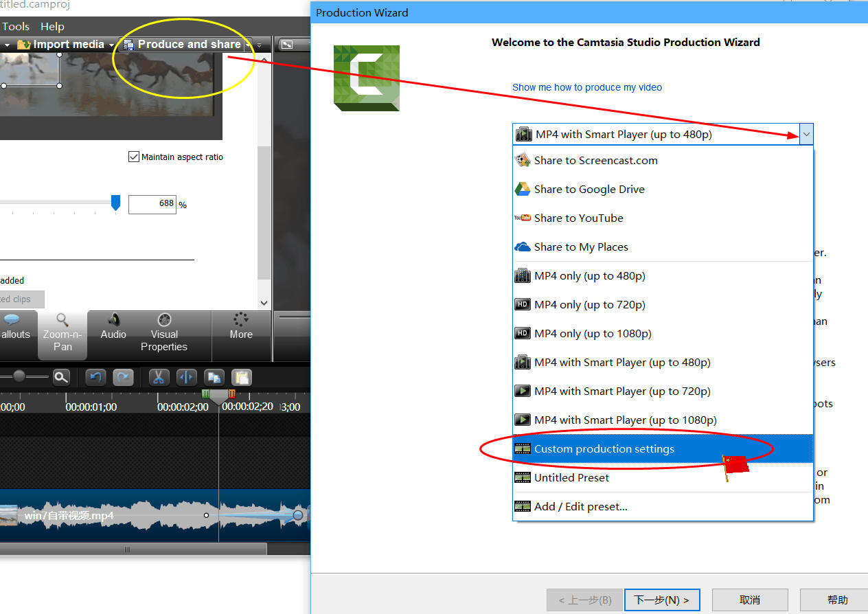Choose MP4 only (up to 720p)
The image size is (868, 614).
coord(663,305)
